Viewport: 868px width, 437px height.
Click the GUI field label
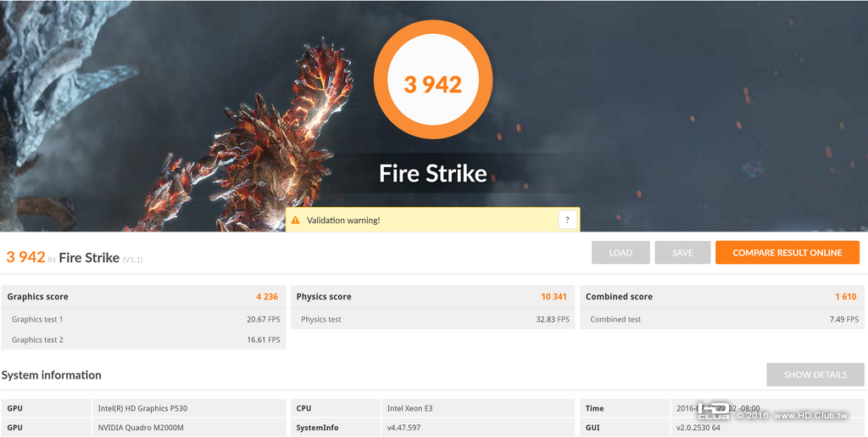point(593,428)
